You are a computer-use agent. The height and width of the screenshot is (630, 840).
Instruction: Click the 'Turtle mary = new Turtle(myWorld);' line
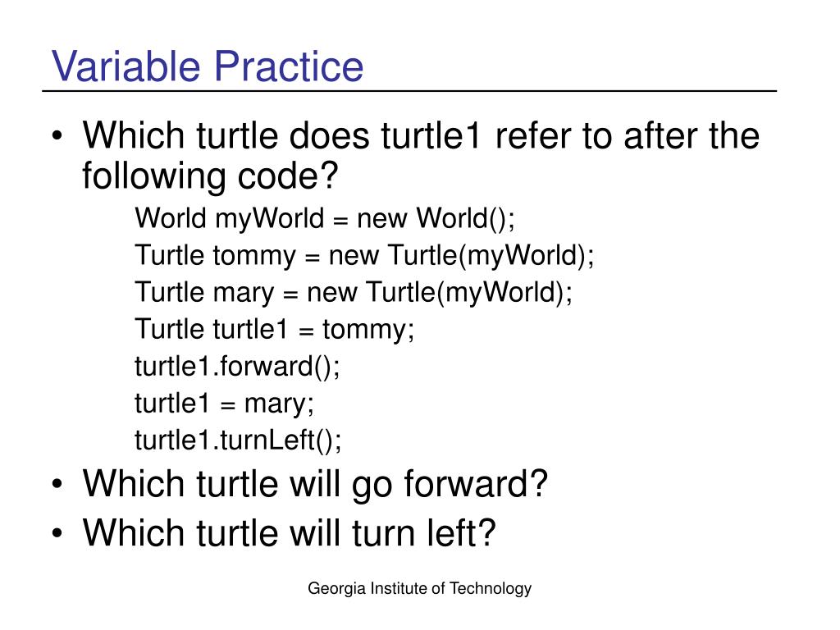point(354,293)
